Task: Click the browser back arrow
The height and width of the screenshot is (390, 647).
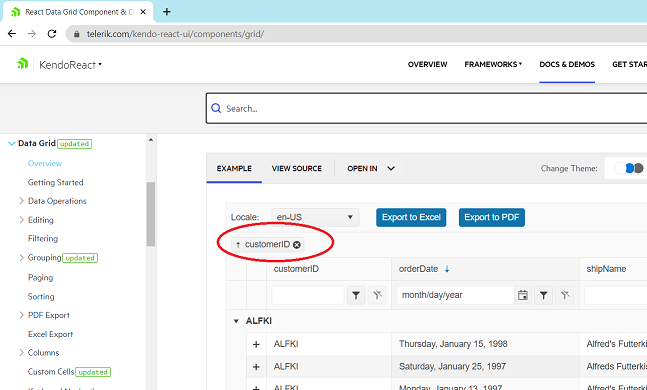Action: pos(12,34)
